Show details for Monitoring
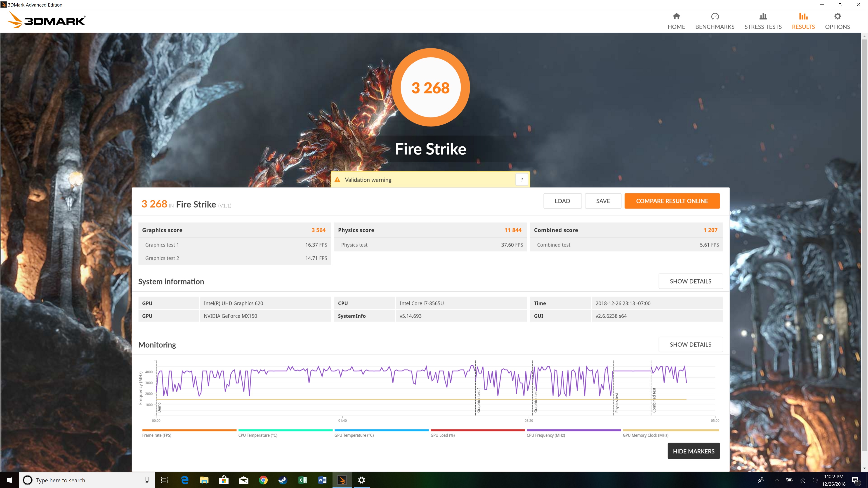This screenshot has width=868, height=488. [x=690, y=345]
